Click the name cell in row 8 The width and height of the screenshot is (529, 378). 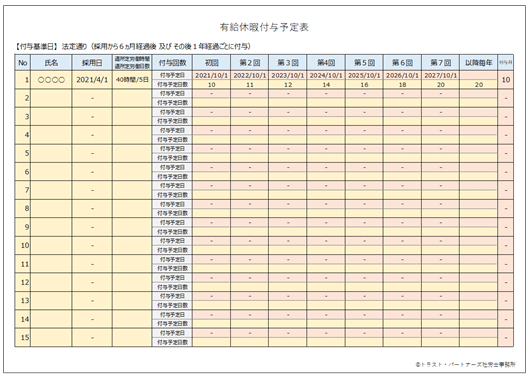(51, 209)
